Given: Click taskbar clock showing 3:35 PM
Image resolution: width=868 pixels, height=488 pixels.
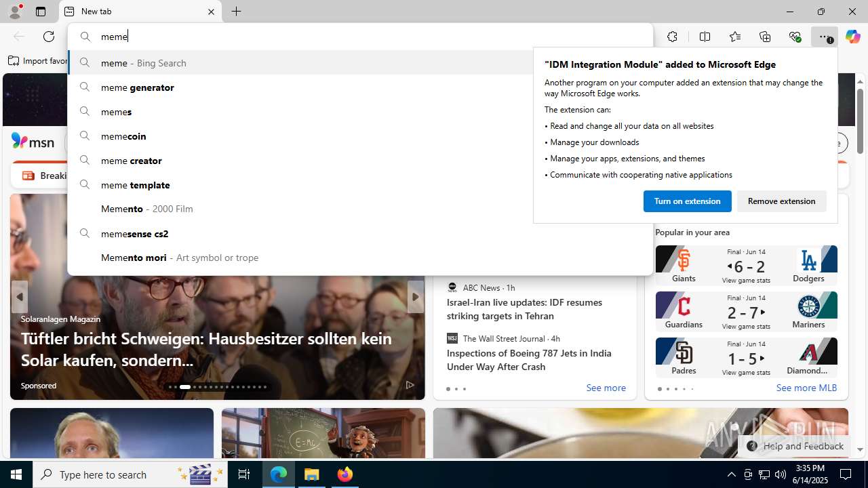Looking at the screenshot, I should pos(810,474).
